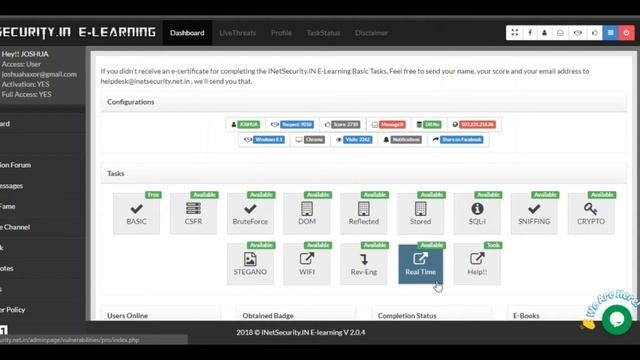Viewport: 640px width, 360px height.
Task: Open the Rev-Eng task tile
Action: 364,264
